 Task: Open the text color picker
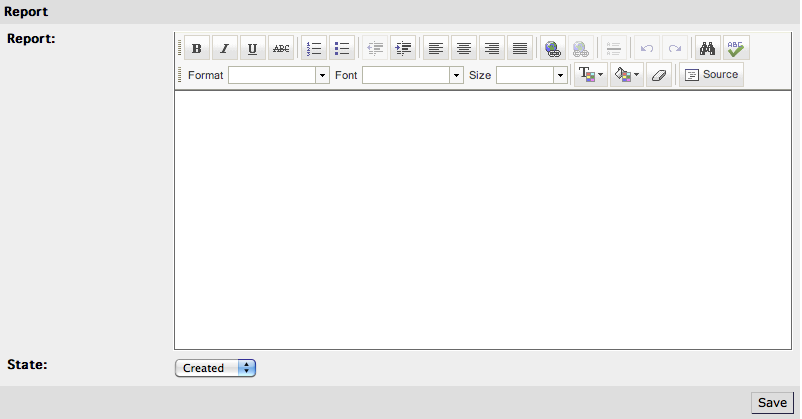(590, 75)
